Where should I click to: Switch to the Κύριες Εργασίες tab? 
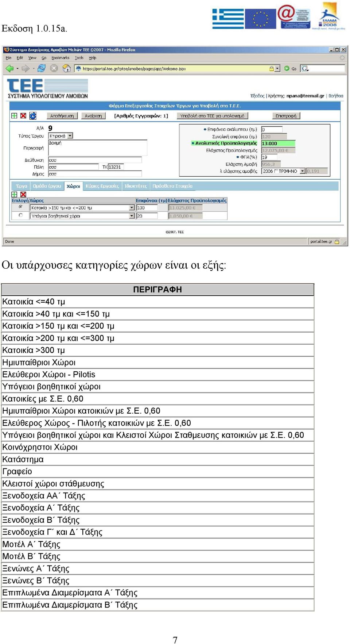click(x=102, y=186)
